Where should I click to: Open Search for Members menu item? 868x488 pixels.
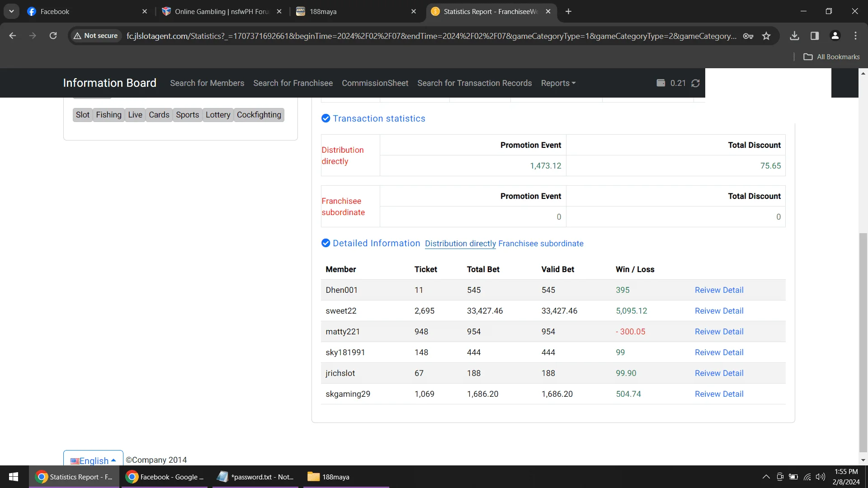tap(207, 83)
